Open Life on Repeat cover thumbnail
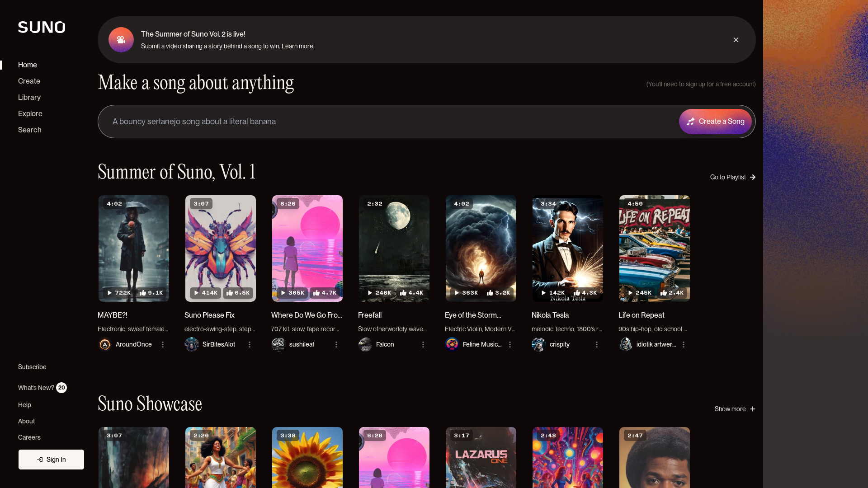Screen dimensions: 868x488 (x=655, y=249)
